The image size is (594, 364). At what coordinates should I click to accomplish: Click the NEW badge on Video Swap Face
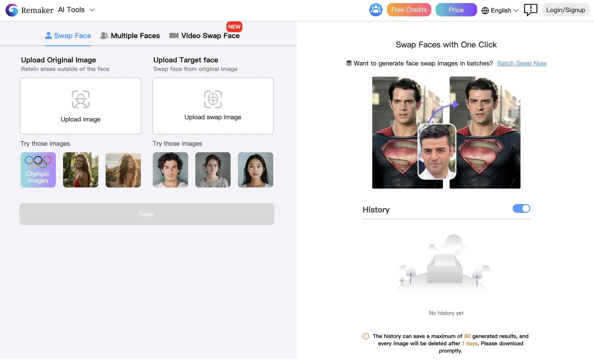[234, 27]
